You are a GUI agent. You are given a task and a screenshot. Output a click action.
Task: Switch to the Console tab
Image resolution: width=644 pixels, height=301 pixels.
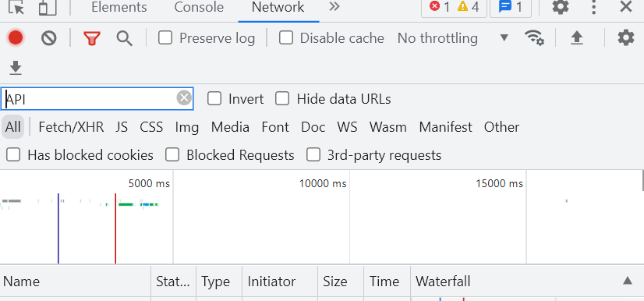[x=199, y=7]
